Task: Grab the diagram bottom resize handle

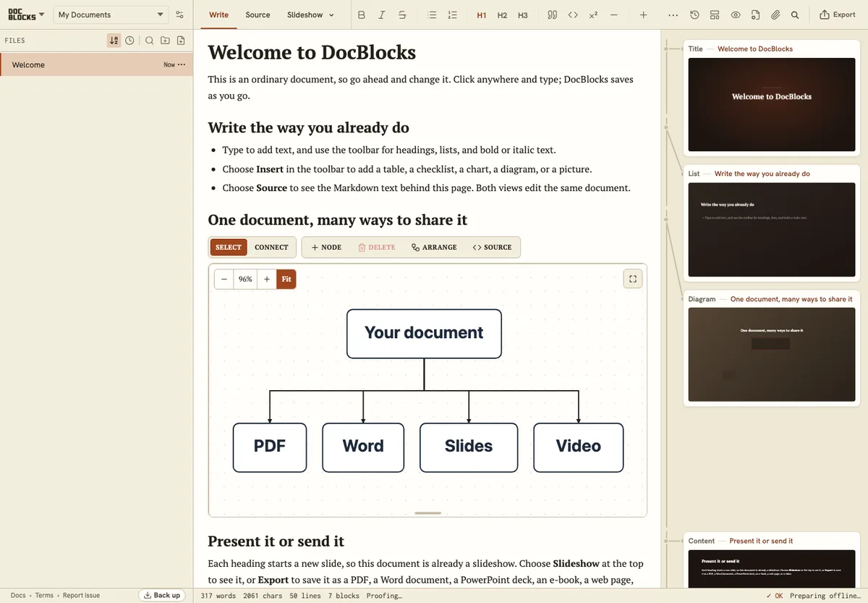Action: [427, 513]
